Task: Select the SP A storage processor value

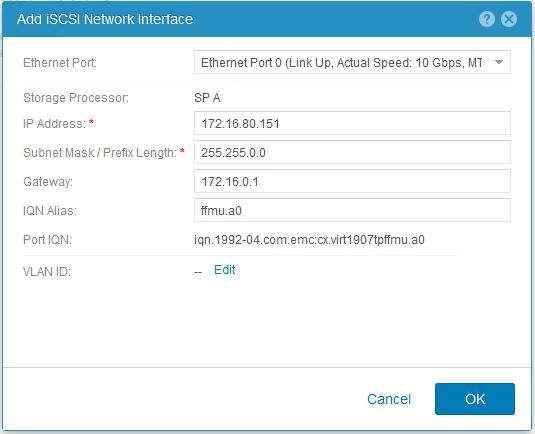Action: [x=207, y=98]
